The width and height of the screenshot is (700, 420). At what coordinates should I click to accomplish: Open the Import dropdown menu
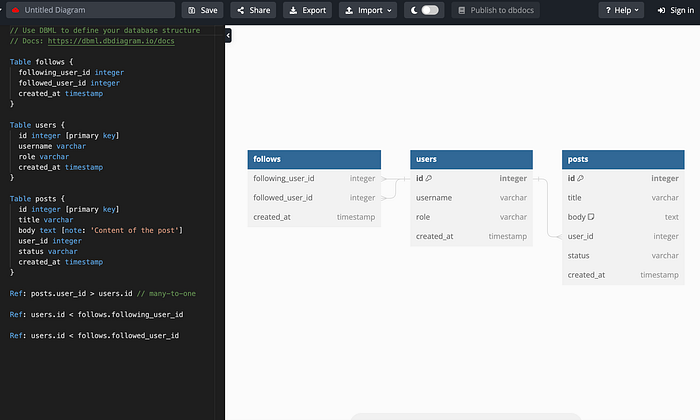pyautogui.click(x=368, y=10)
